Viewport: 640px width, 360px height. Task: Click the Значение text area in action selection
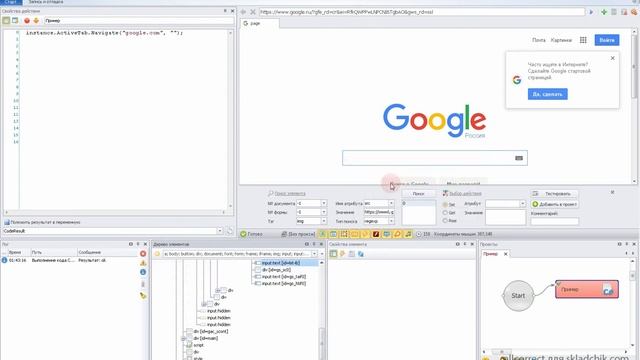[x=505, y=218]
